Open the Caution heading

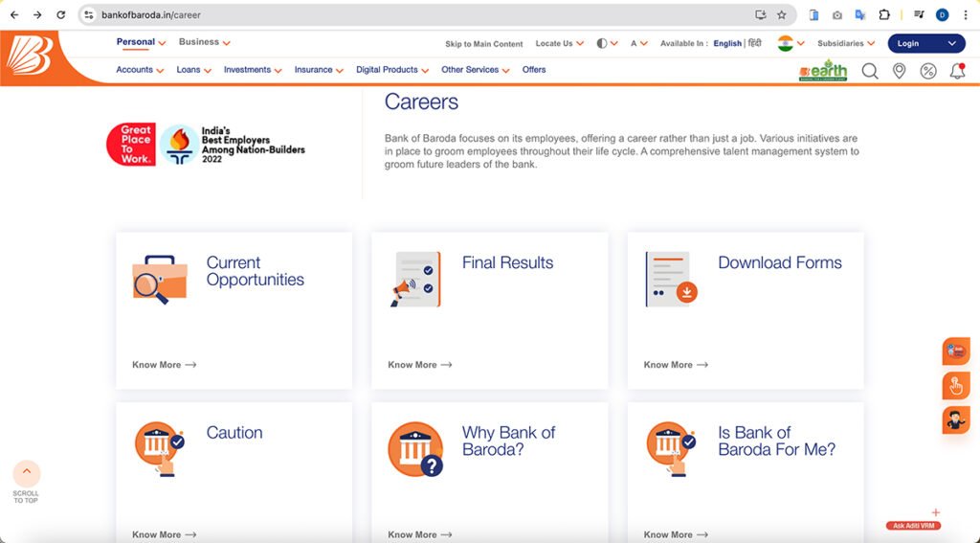coord(234,432)
